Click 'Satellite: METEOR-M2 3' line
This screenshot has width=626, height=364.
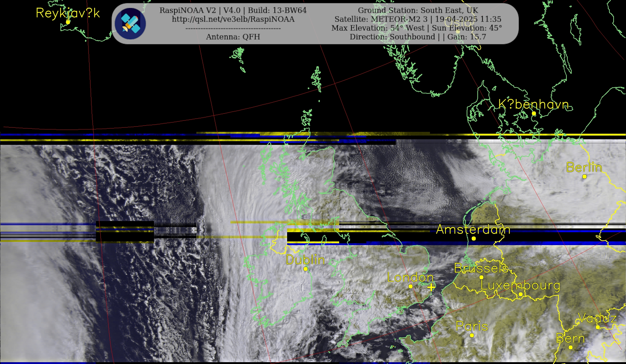pos(418,19)
